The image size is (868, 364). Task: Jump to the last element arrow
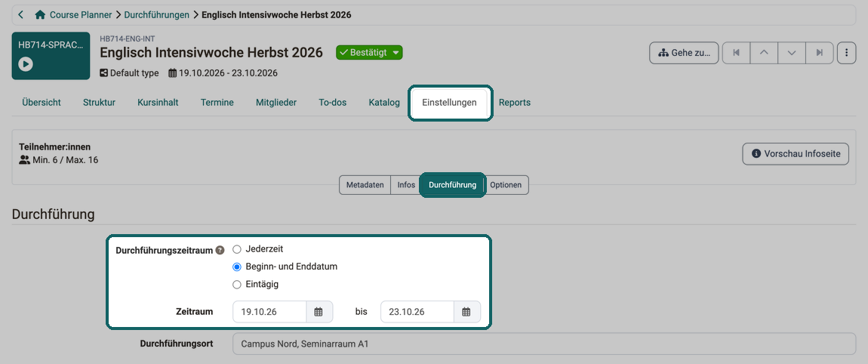click(x=819, y=53)
